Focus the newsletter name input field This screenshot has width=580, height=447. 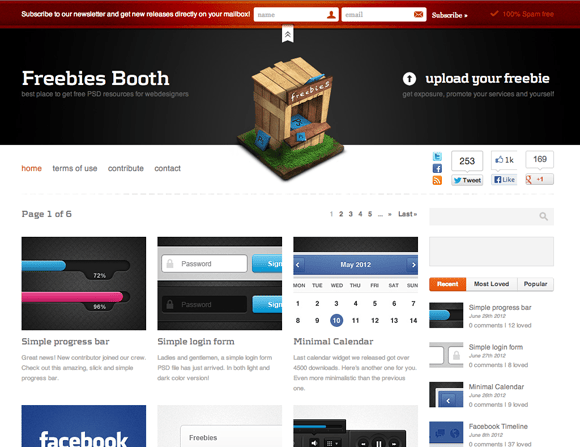point(296,14)
